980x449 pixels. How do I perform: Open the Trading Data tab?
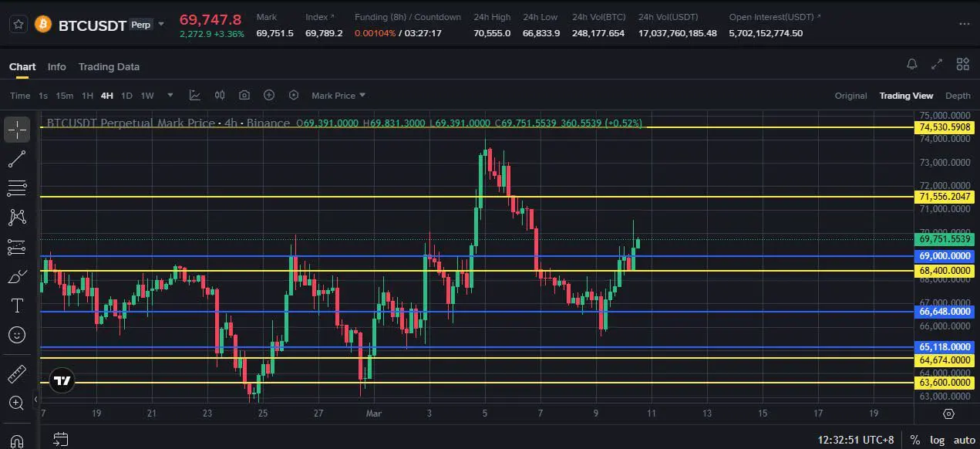tap(109, 66)
